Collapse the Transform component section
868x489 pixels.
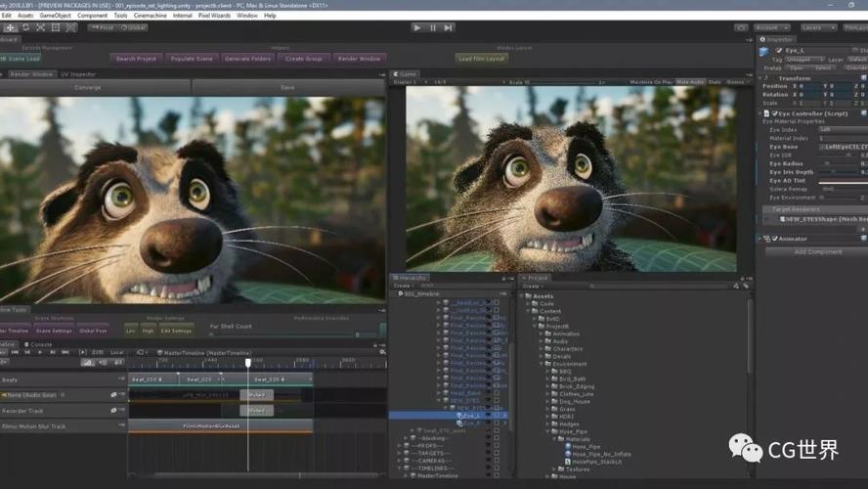760,78
